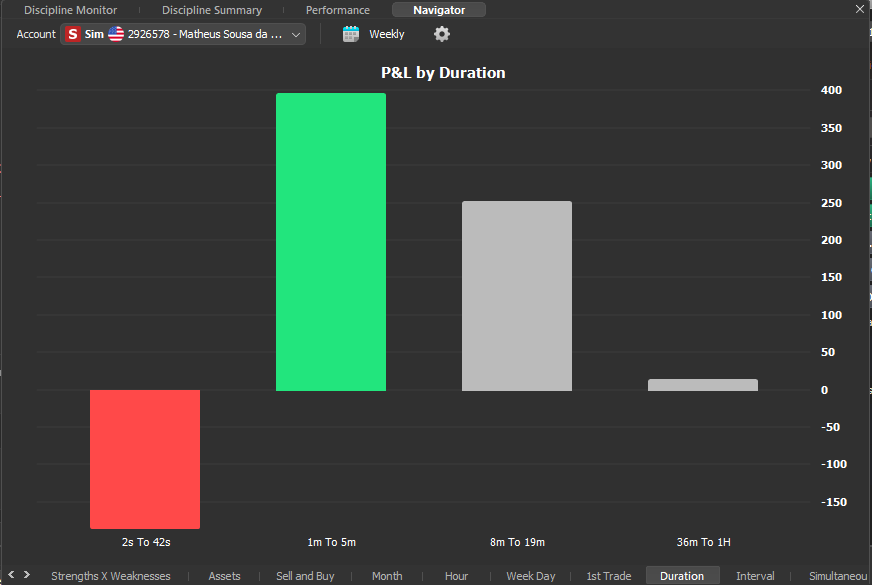The image size is (872, 585).
Task: Click the Account label
Action: [x=36, y=34]
